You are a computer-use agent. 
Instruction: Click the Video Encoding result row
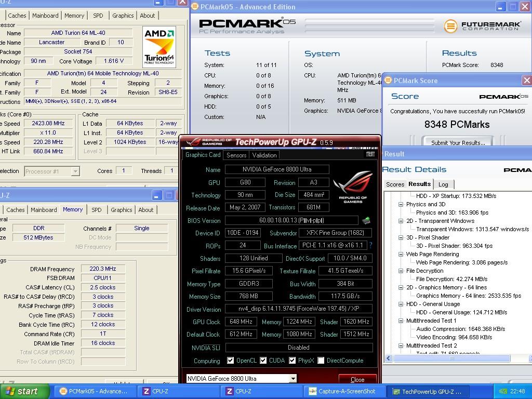[x=454, y=337]
